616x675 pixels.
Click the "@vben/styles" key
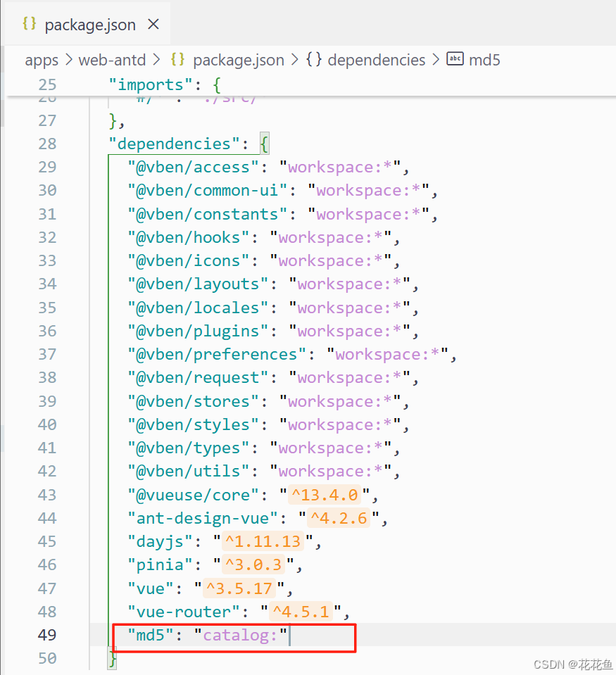pyautogui.click(x=194, y=424)
